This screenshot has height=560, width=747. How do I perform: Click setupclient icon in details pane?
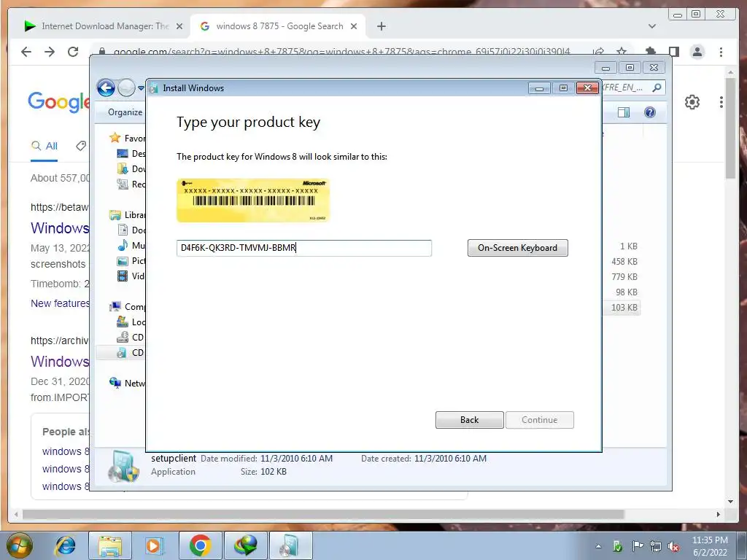tap(123, 466)
